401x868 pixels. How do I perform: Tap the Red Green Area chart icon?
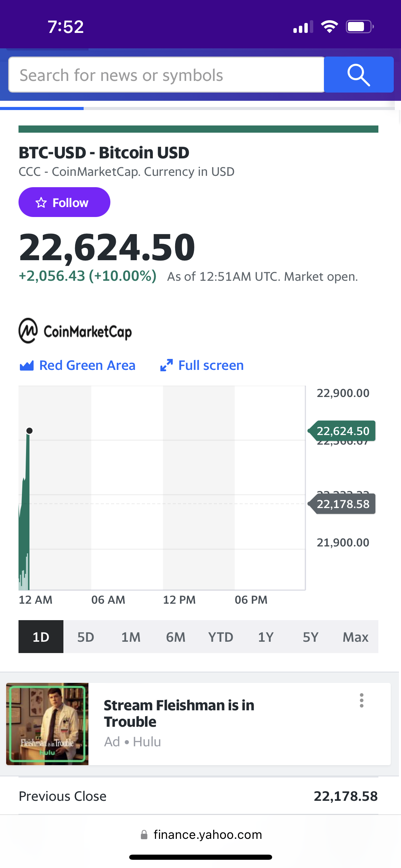pyautogui.click(x=27, y=365)
